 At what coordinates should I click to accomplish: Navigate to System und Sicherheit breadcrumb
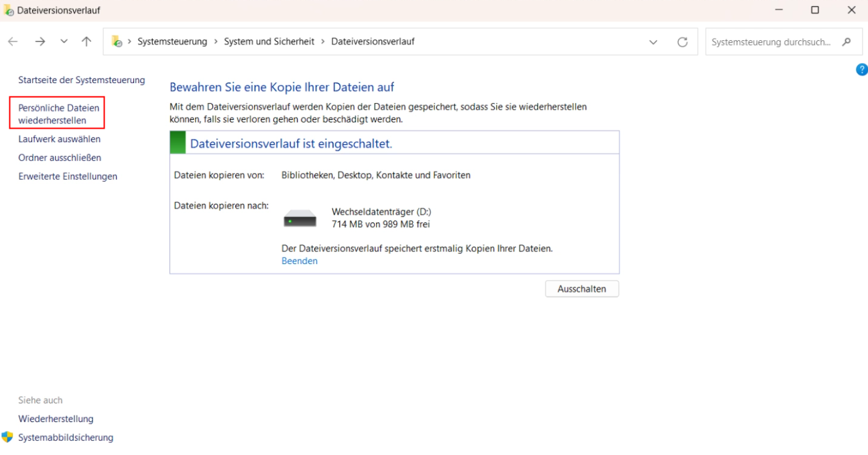(x=269, y=42)
